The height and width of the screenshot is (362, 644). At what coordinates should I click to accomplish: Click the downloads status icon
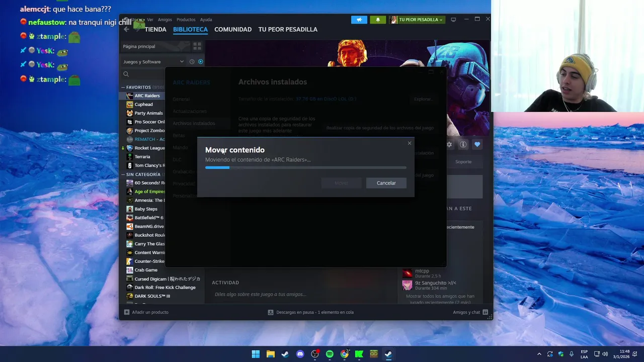coord(271,312)
